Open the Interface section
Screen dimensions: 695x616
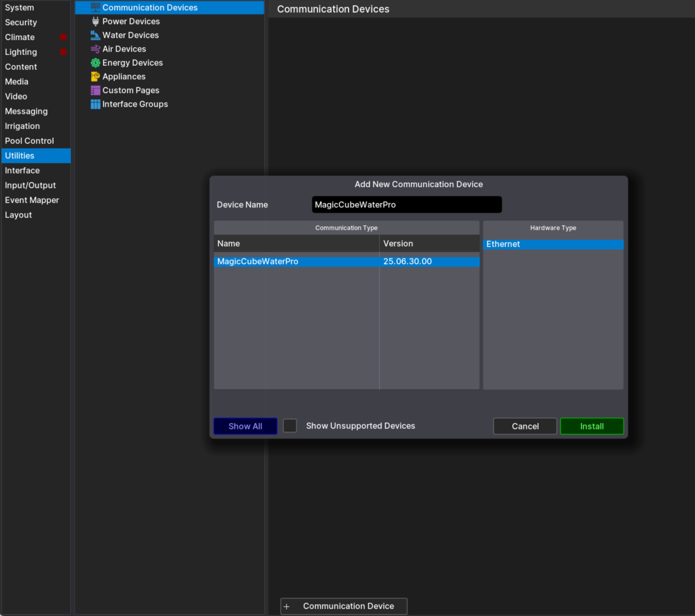pyautogui.click(x=36, y=170)
